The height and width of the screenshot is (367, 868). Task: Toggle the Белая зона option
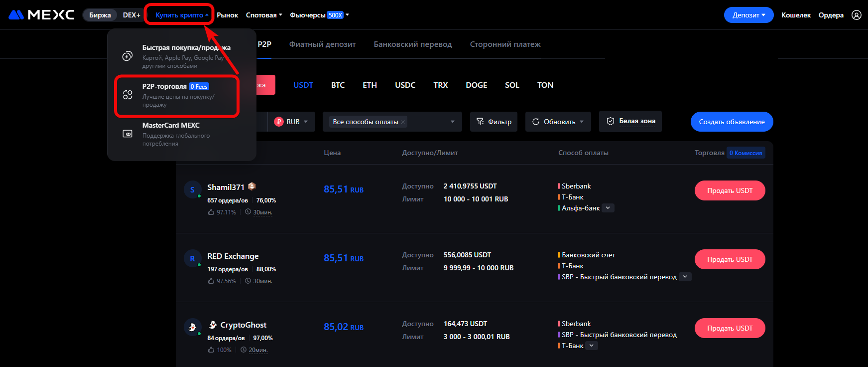tap(630, 121)
